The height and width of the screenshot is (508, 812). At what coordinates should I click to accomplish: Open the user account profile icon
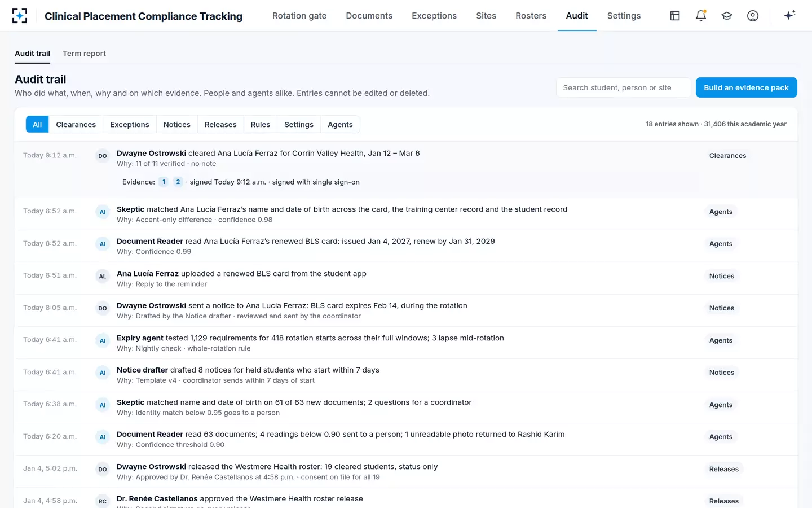pyautogui.click(x=753, y=16)
